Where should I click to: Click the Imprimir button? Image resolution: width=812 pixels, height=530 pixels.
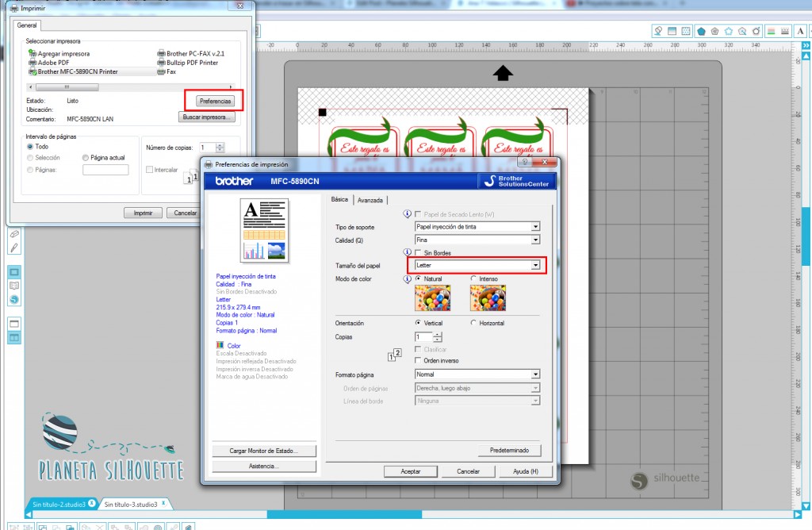click(x=143, y=213)
